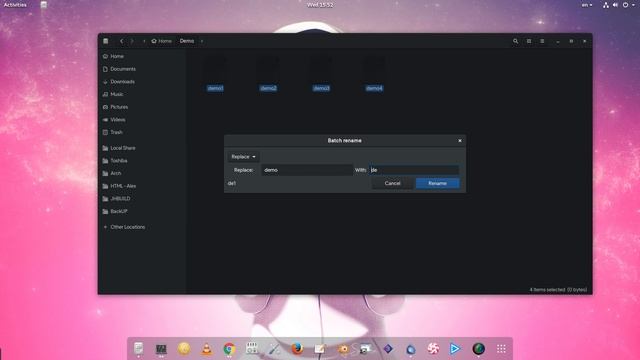Open Activities overview
Screen dimensions: 640x360
coord(15,5)
